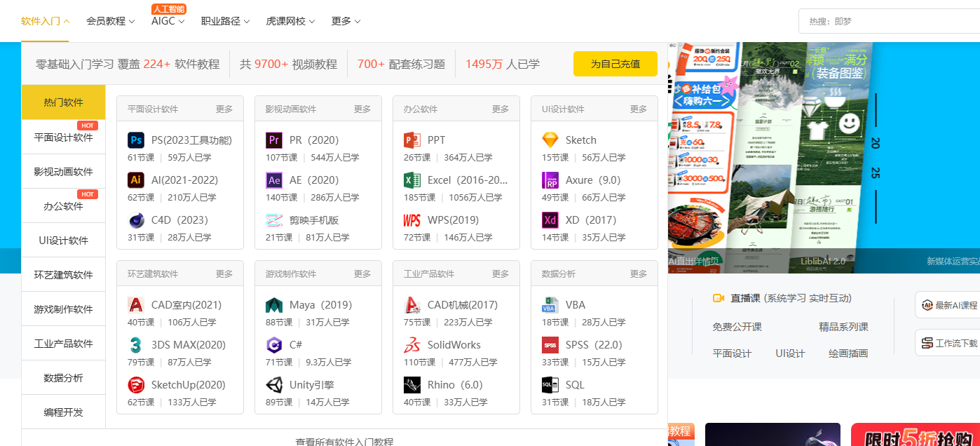Open the 绘画插画 link

point(848,353)
